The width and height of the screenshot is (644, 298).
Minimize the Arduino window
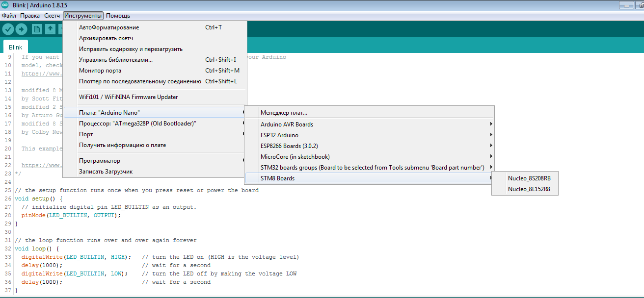626,5
